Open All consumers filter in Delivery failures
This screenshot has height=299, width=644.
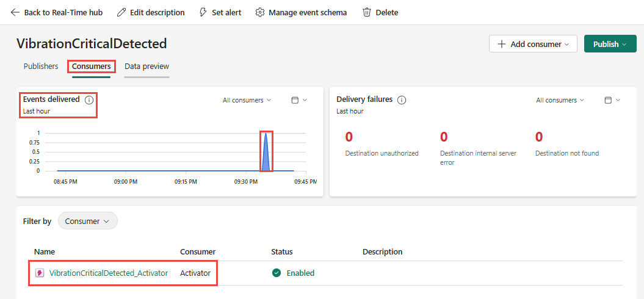(x=560, y=100)
